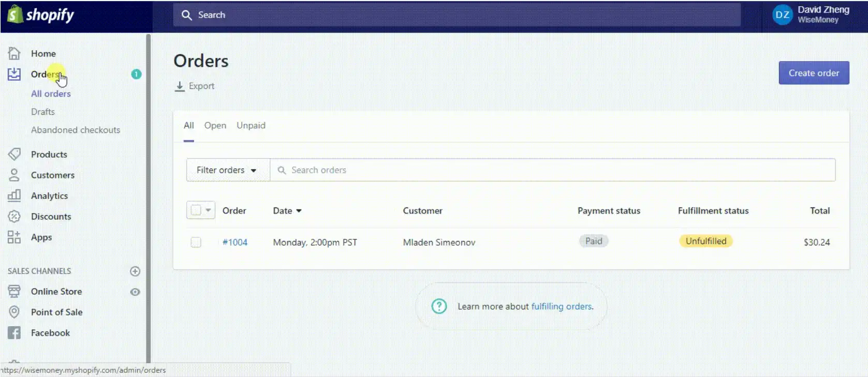The width and height of the screenshot is (868, 377).
Task: Open the Filter orders dropdown
Action: (x=228, y=170)
